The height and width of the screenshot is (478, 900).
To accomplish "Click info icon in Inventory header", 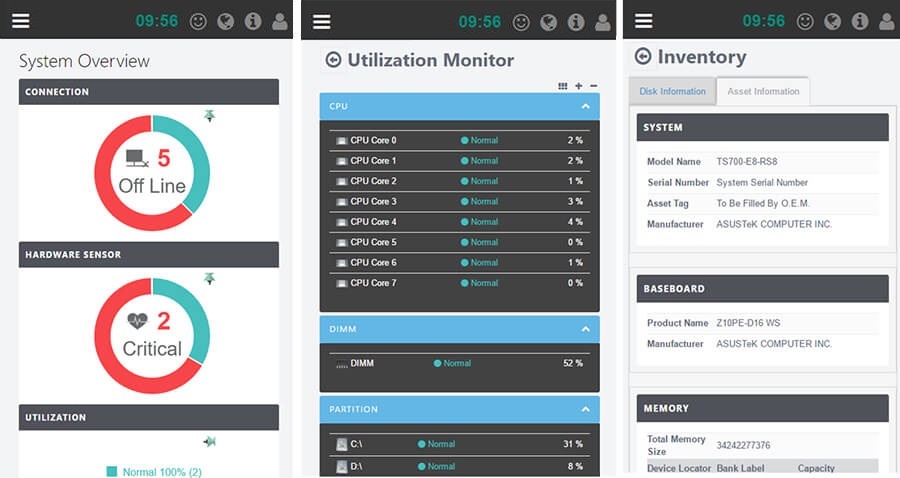I will 860,22.
